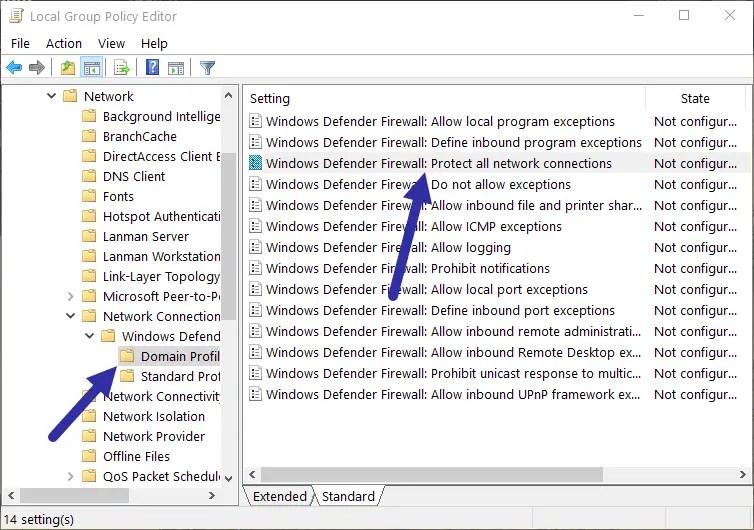754x530 pixels.
Task: Open the File menu
Action: pos(20,43)
